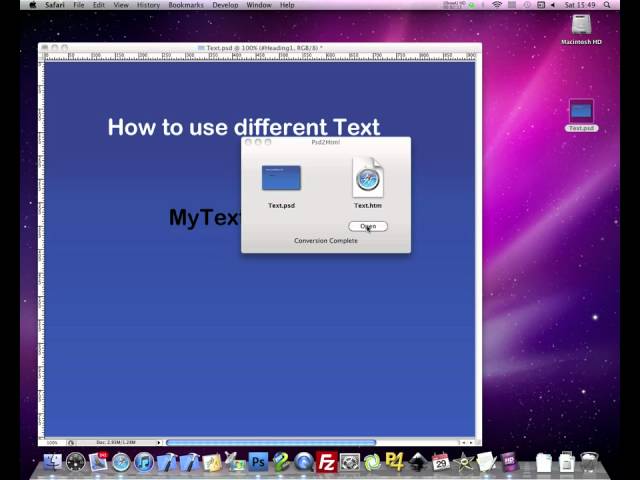Image resolution: width=640 pixels, height=480 pixels.
Task: Open the History menu
Action: tap(148, 5)
